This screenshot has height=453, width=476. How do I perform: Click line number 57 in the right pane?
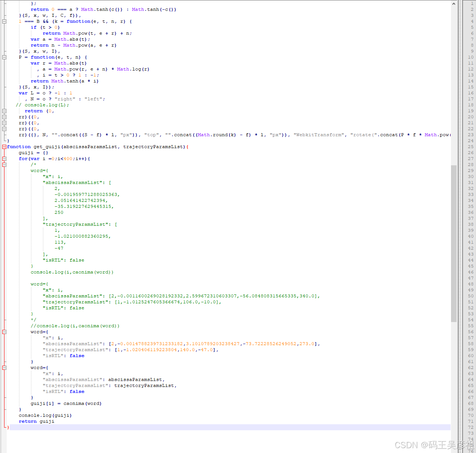(470, 338)
